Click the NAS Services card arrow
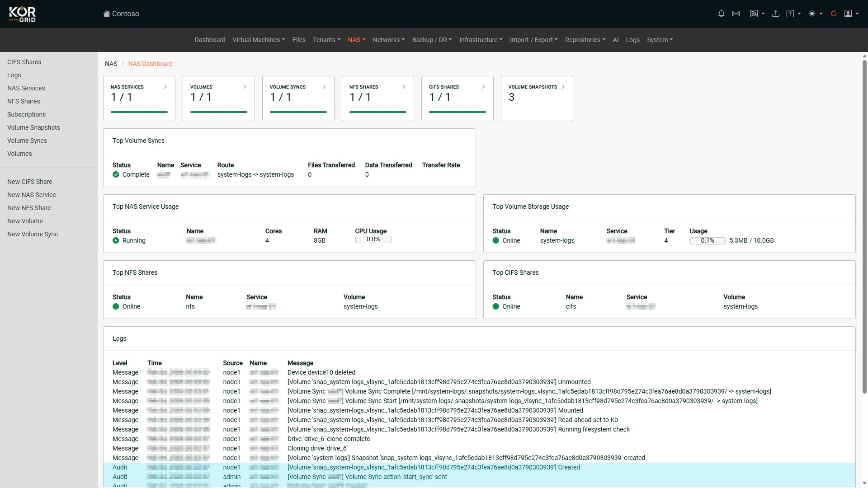This screenshot has height=488, width=868. (165, 87)
